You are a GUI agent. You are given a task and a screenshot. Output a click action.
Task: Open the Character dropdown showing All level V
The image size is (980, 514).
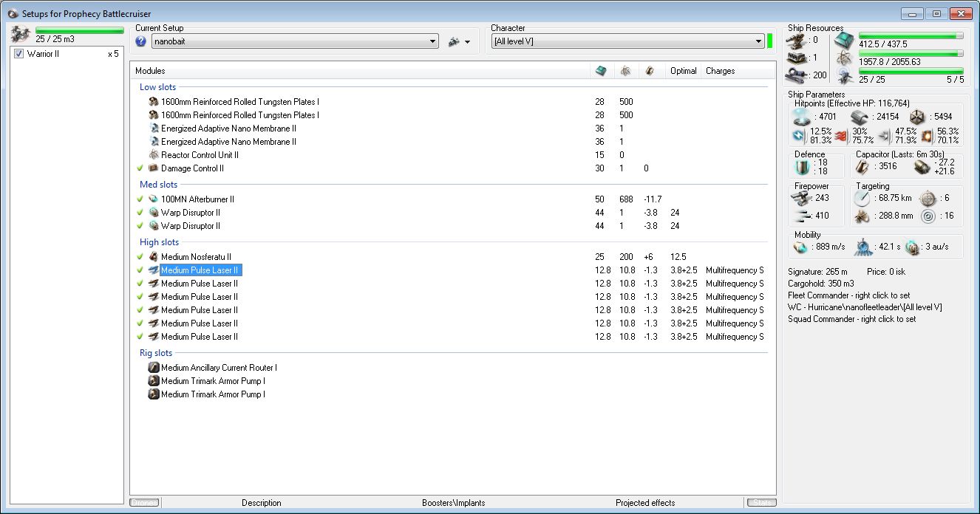[627, 41]
